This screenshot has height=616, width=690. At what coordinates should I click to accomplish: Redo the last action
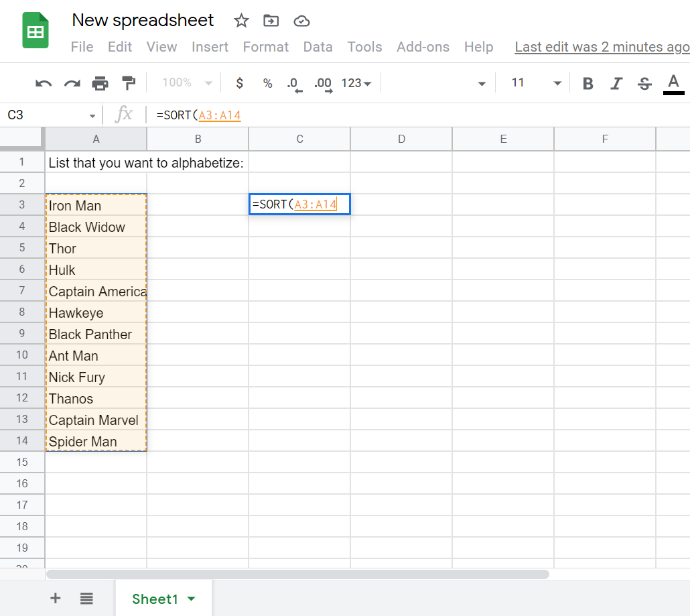[x=72, y=83]
